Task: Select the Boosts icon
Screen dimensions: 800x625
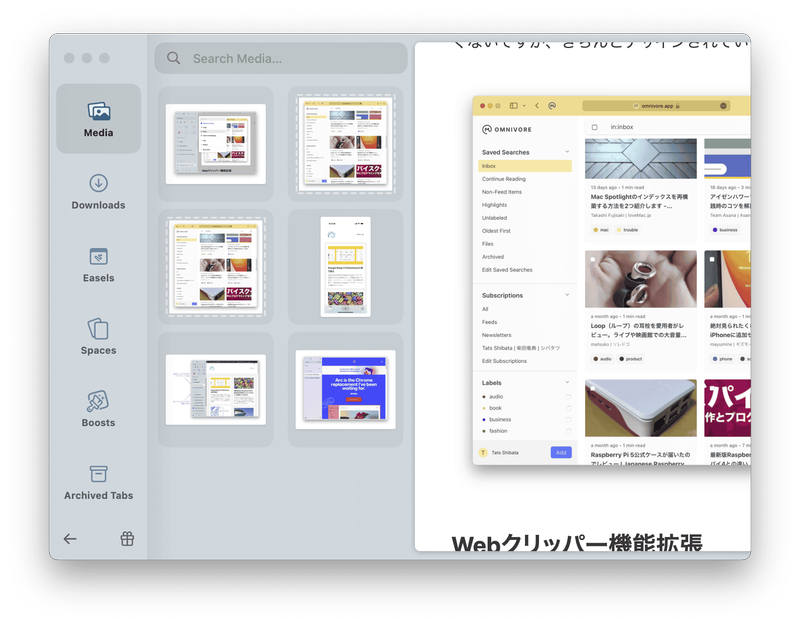Action: 98,409
